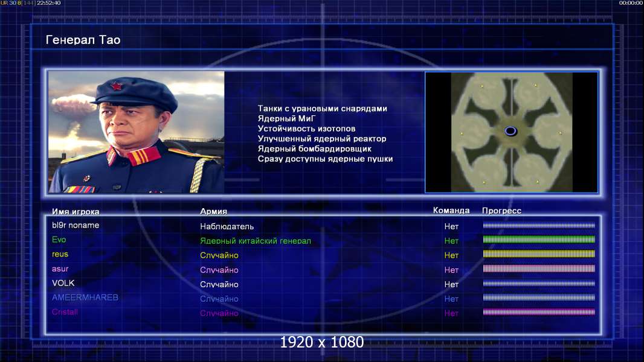644x362 pixels.
Task: Click the General Tao portrait image
Action: pyautogui.click(x=137, y=132)
